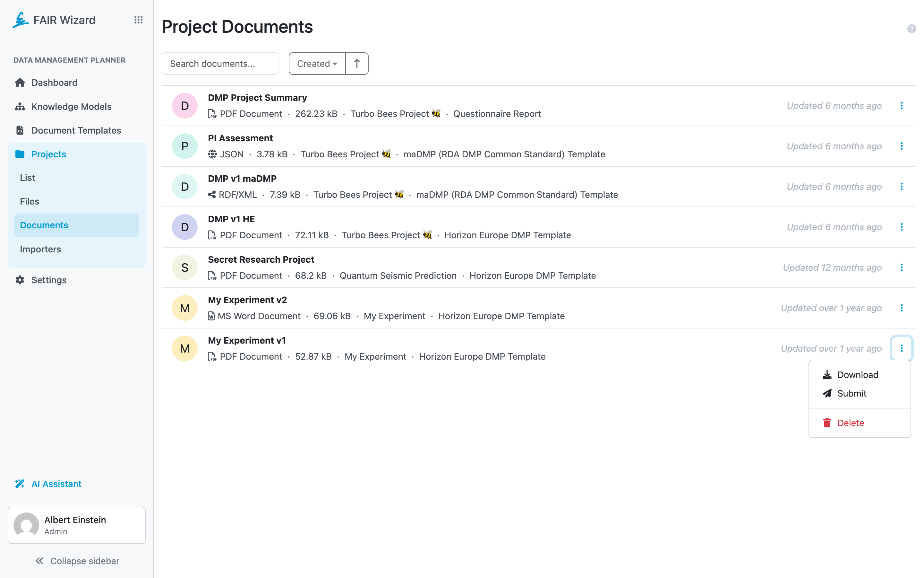Open the Knowledge Models link

(x=76, y=107)
